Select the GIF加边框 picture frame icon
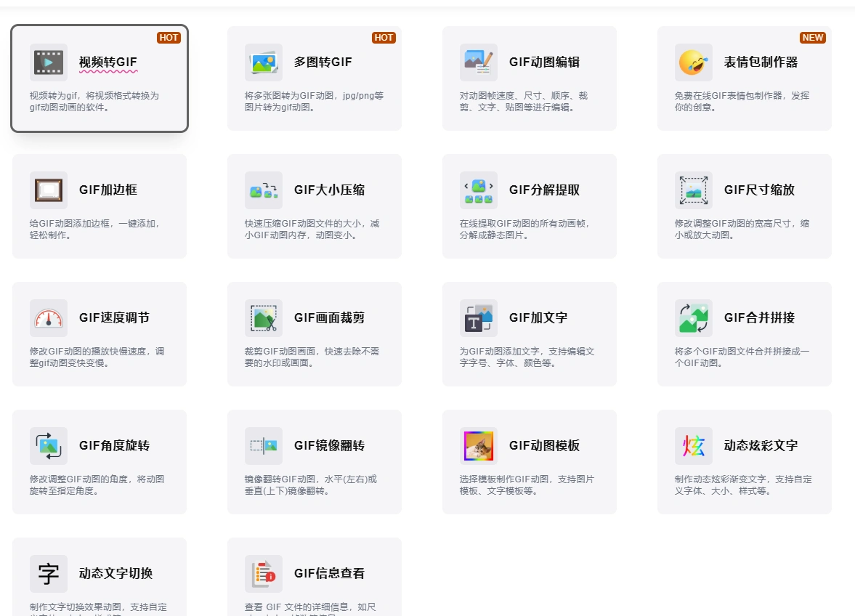Viewport: 855px width, 616px height. (48, 190)
